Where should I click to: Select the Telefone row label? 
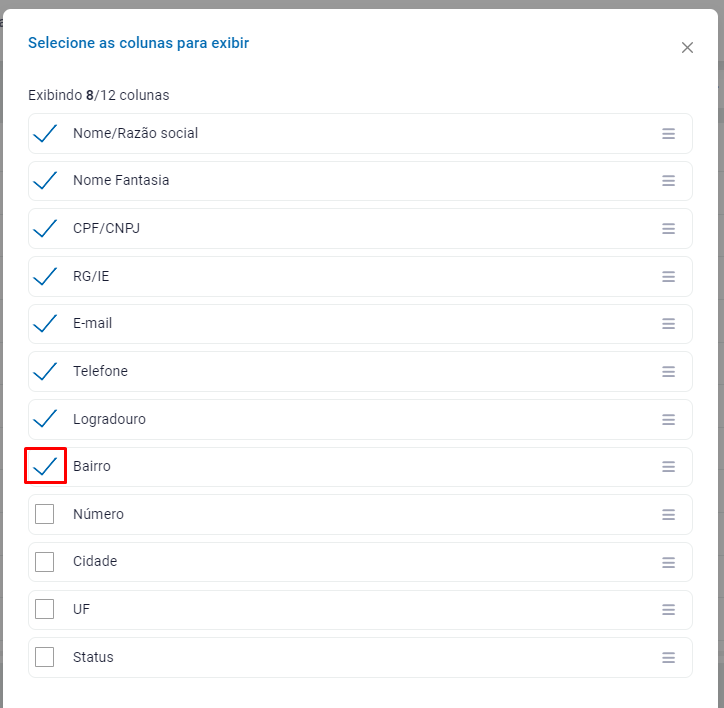(100, 371)
